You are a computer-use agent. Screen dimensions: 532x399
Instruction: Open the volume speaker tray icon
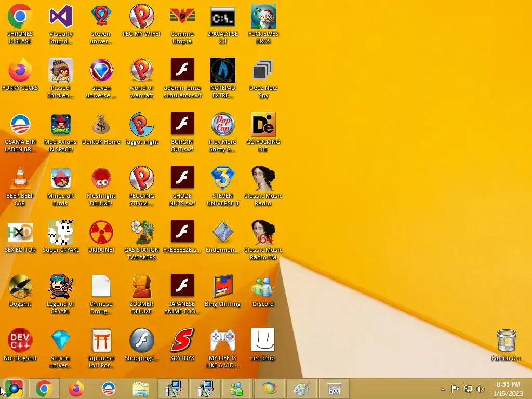481,389
